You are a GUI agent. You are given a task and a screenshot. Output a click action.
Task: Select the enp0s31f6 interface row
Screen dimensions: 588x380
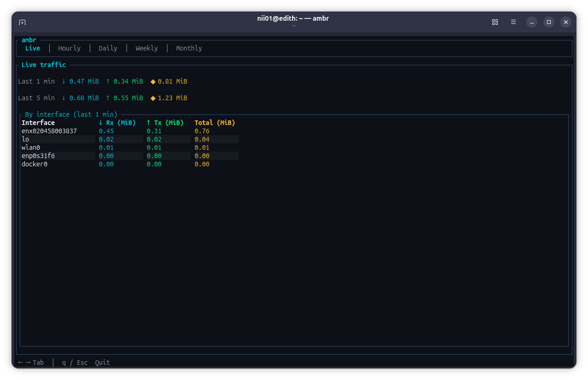click(130, 156)
